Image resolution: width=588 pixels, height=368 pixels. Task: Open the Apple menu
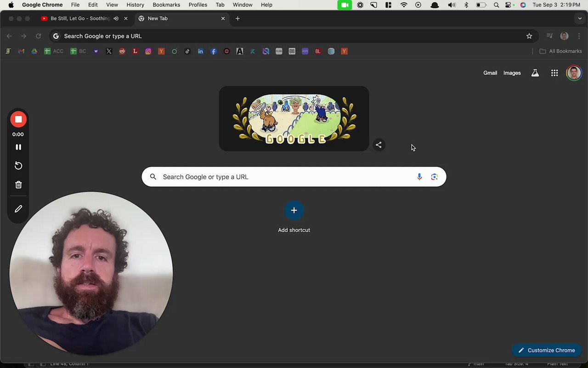tap(11, 5)
